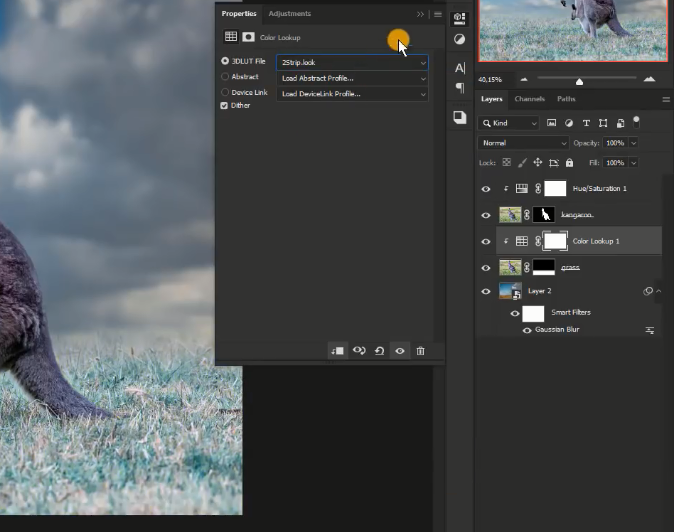The height and width of the screenshot is (532, 674).
Task: Open the Paragraph panel icon
Action: click(x=459, y=88)
